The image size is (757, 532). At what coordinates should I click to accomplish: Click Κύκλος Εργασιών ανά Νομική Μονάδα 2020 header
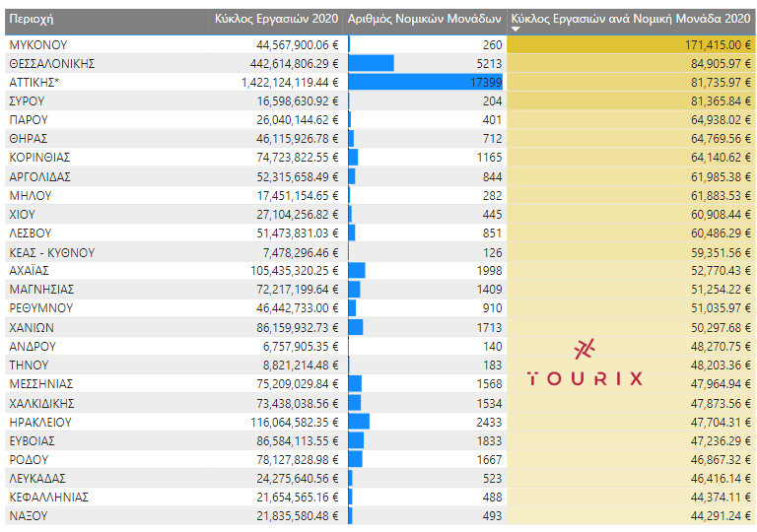coord(631,18)
